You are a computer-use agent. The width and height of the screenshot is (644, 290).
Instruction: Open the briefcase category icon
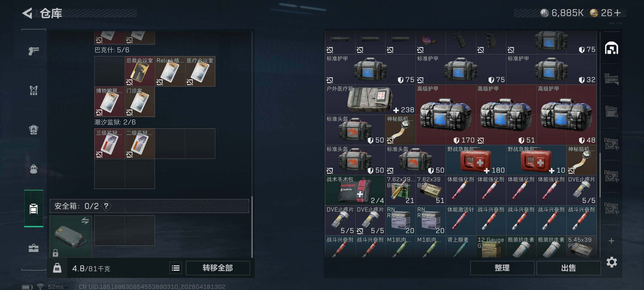[x=34, y=248]
